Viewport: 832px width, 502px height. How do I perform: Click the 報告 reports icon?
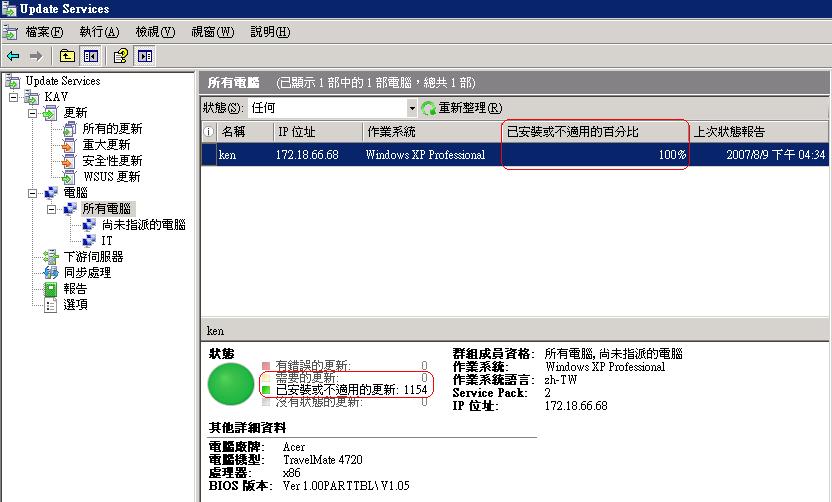pos(50,289)
